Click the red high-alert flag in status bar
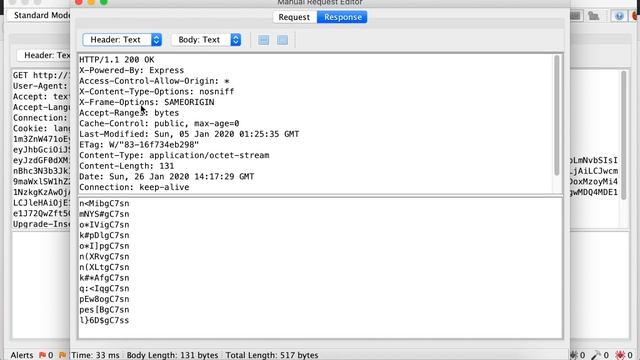Screen dimensions: 640x360 pyautogui.click(x=42, y=355)
